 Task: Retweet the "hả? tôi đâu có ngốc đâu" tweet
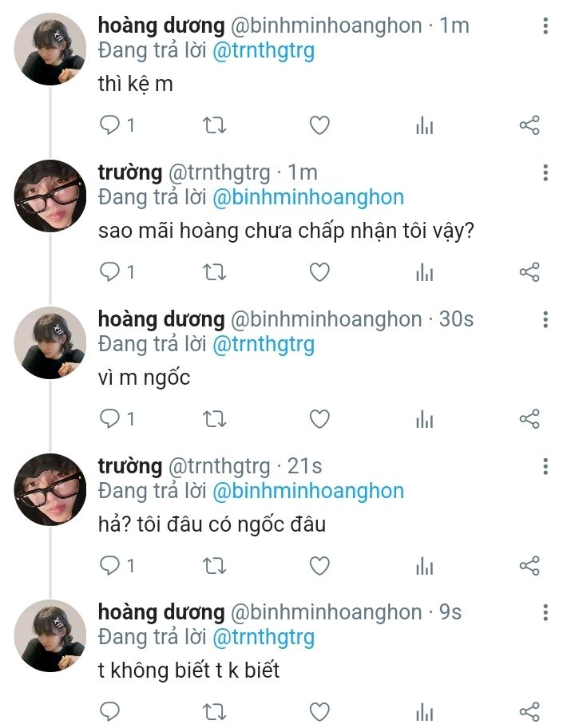pos(215,566)
